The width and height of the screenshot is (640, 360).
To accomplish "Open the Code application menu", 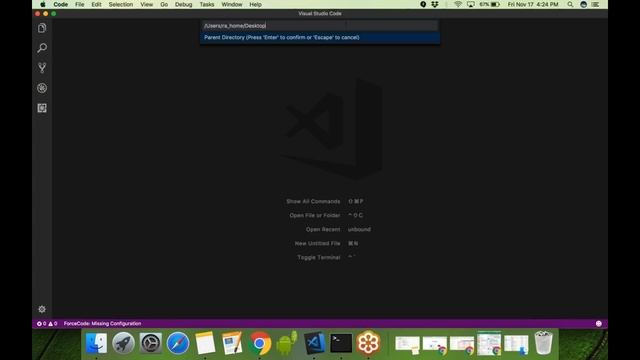I will pos(60,4).
